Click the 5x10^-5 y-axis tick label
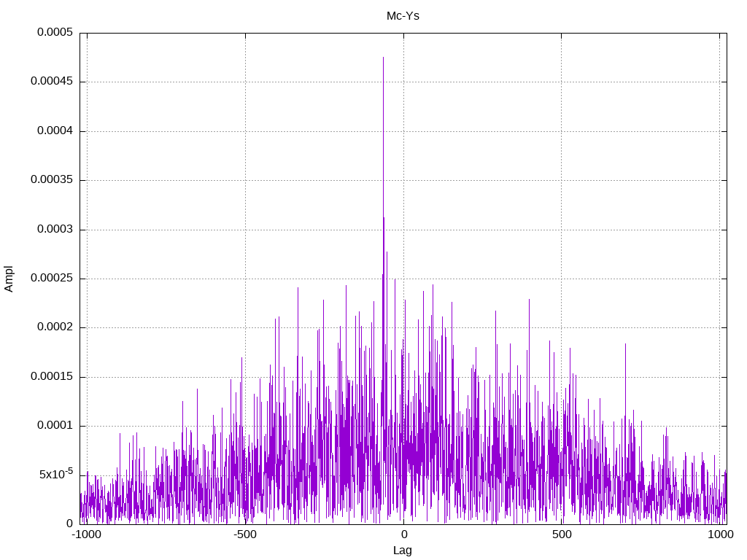Image resolution: width=747 pixels, height=560 pixels. (56, 474)
